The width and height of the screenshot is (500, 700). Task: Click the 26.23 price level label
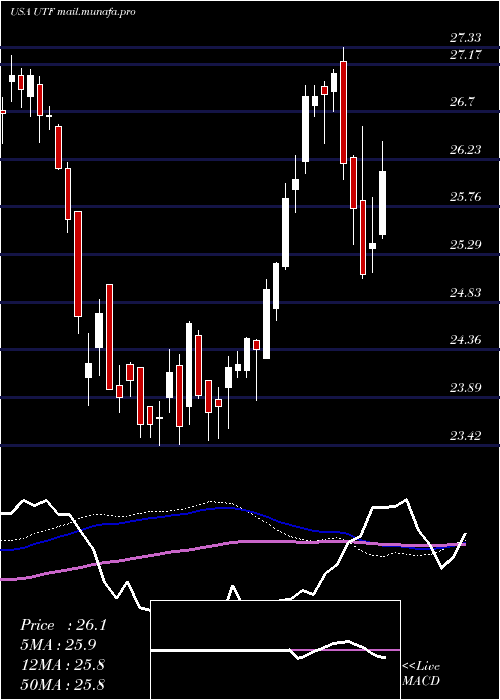tap(466, 150)
